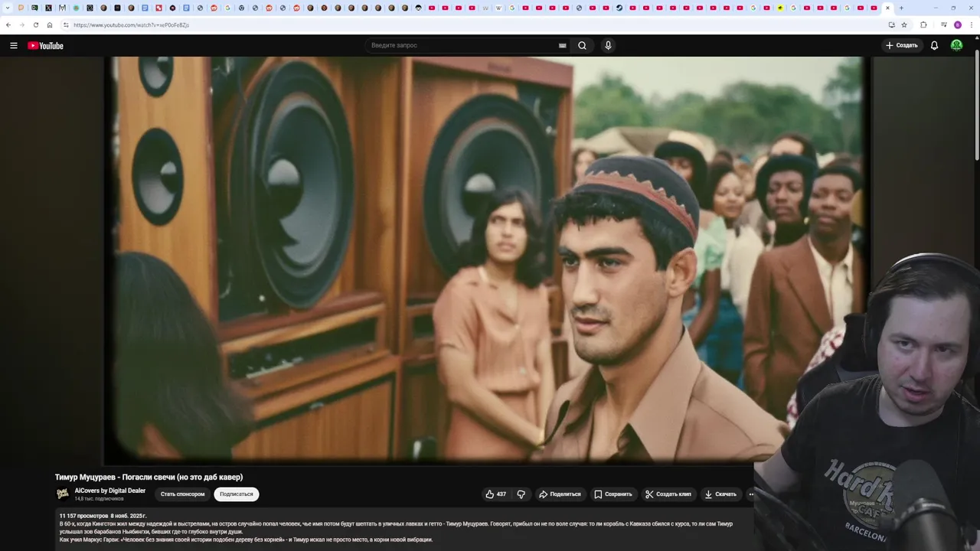Viewport: 980px width, 551px height.
Task: Open the on-screen keyboard in search box
Action: click(563, 46)
